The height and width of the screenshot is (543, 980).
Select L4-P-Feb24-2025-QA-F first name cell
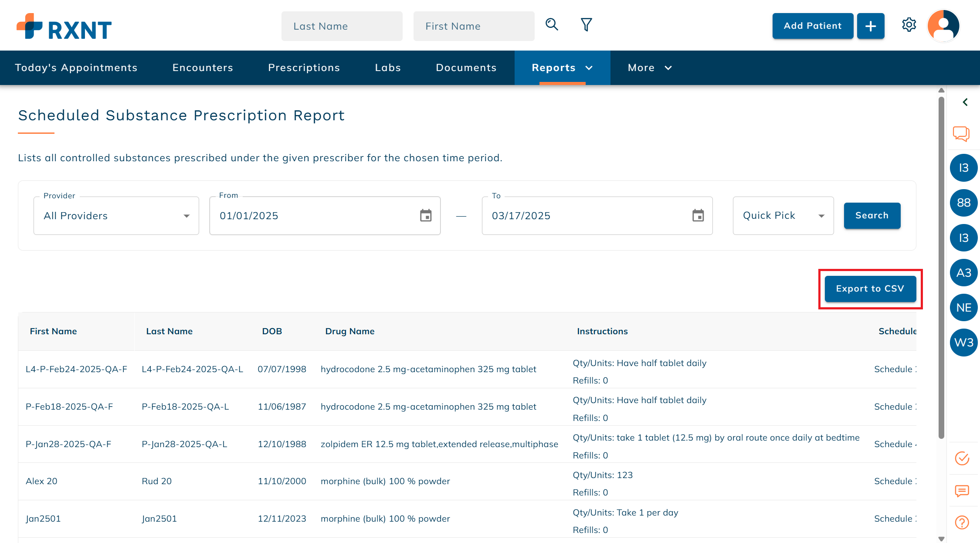pos(76,369)
